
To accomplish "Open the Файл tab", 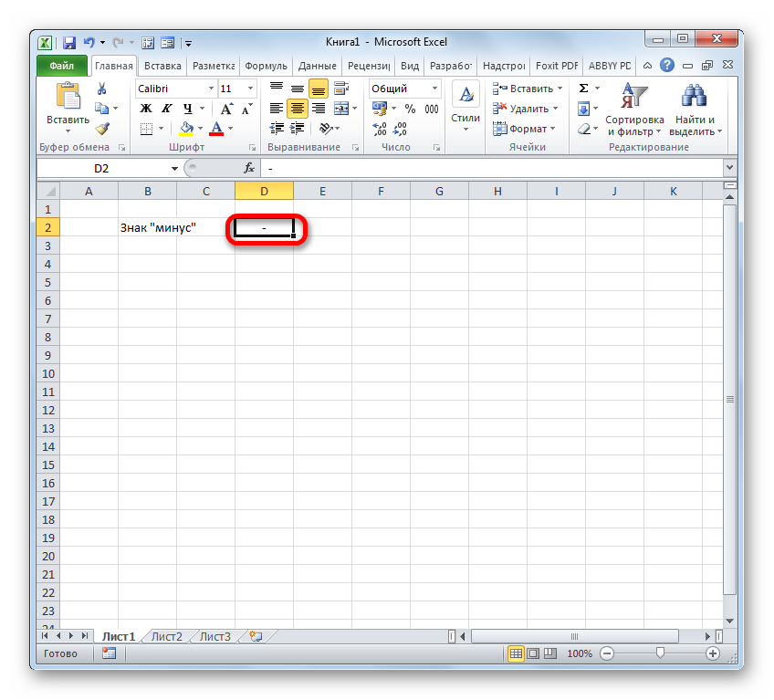I will [x=62, y=66].
